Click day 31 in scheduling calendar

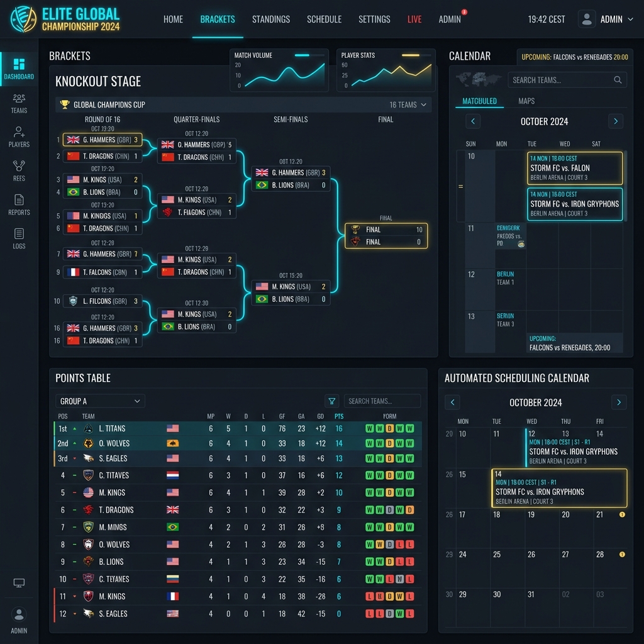pyautogui.click(x=531, y=594)
